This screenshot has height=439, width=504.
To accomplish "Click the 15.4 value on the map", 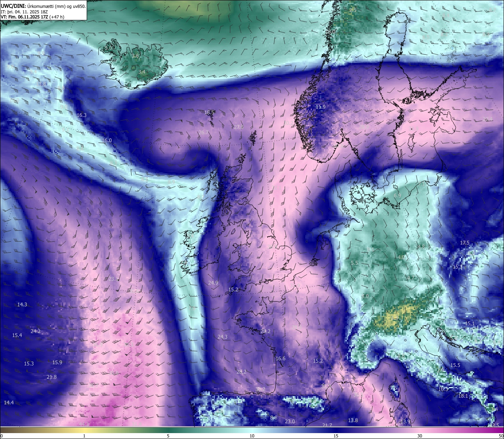I will pos(17,335).
